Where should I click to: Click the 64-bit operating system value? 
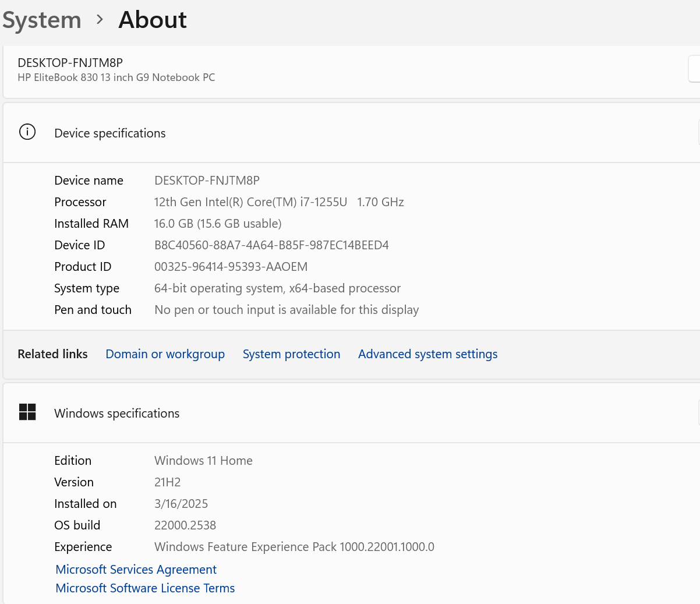277,288
